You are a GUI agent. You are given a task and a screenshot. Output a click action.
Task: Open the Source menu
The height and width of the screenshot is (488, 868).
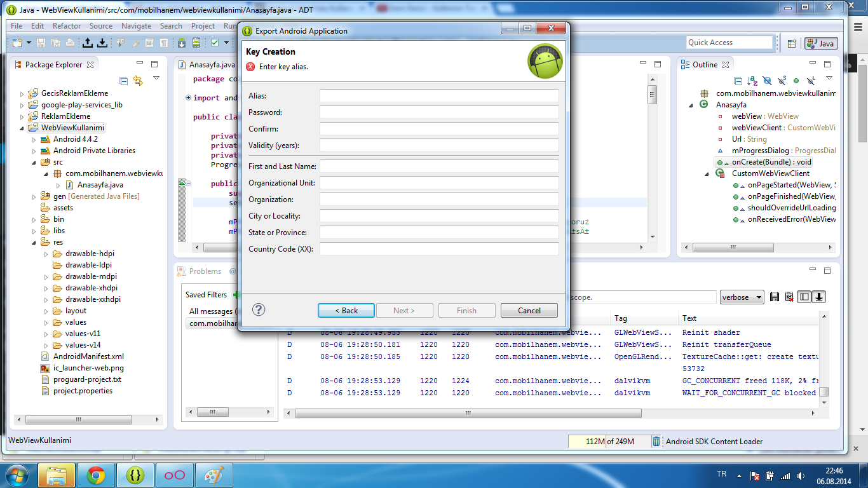[101, 26]
